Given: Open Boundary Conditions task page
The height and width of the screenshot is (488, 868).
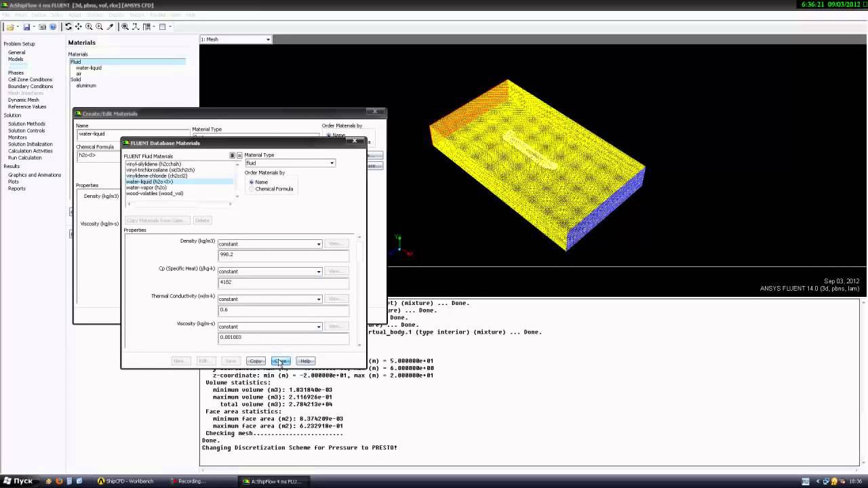Looking at the screenshot, I should 31,86.
